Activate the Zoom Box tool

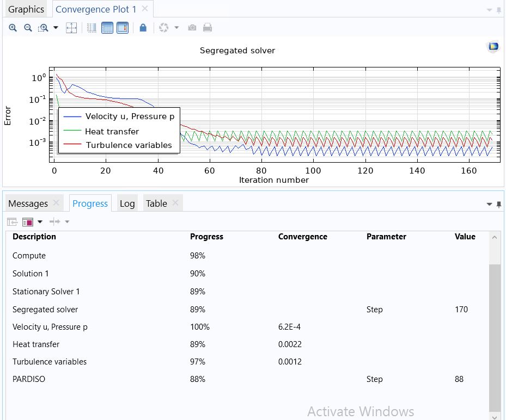43,28
